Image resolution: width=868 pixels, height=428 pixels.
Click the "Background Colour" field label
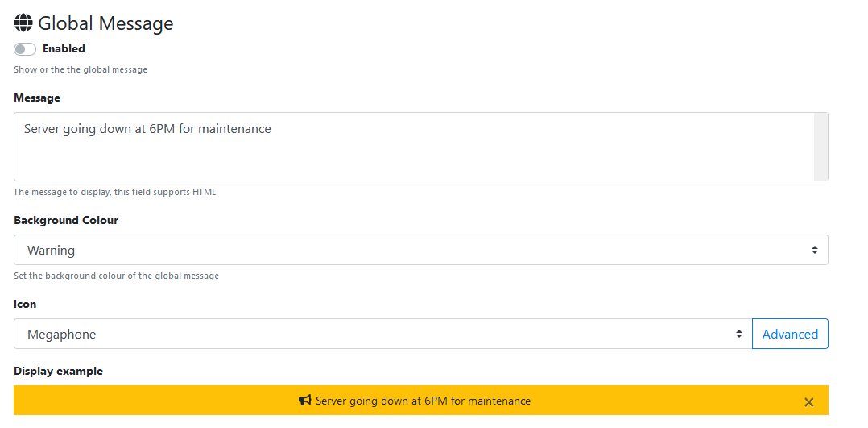(x=66, y=220)
